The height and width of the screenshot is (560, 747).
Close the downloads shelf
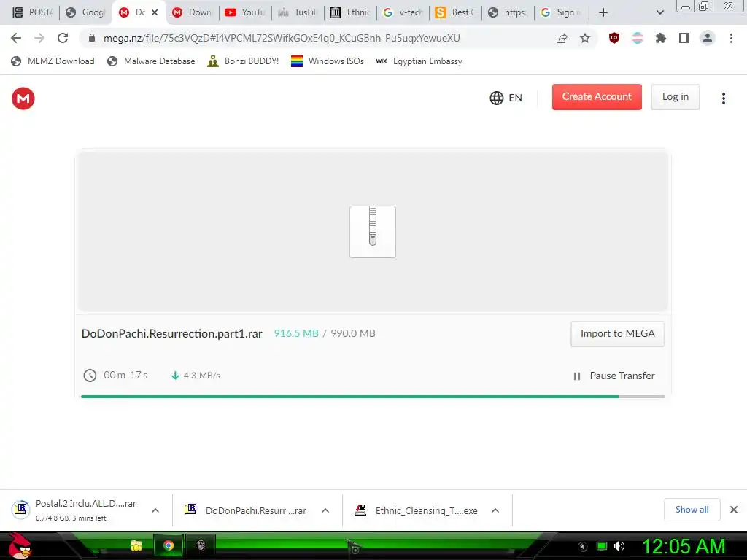pos(734,510)
